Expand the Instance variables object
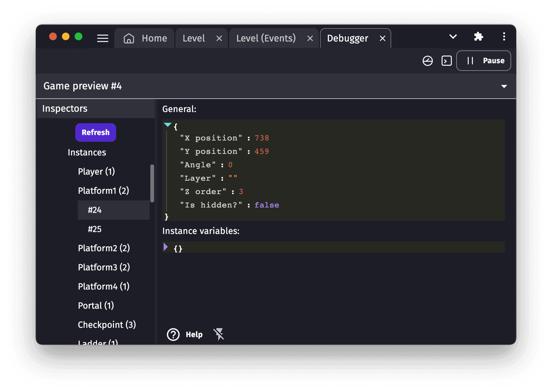This screenshot has height=392, width=552. click(x=166, y=247)
